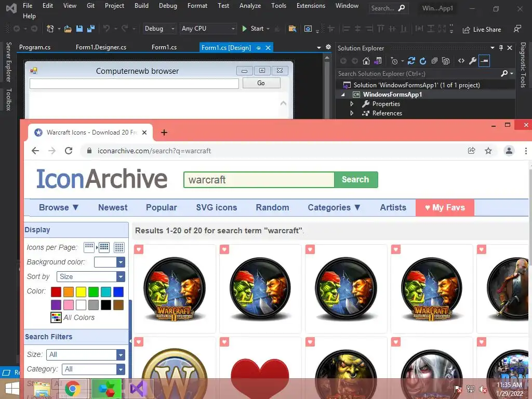Click green Search button on IconArchive
The width and height of the screenshot is (532, 399).
coord(355,179)
